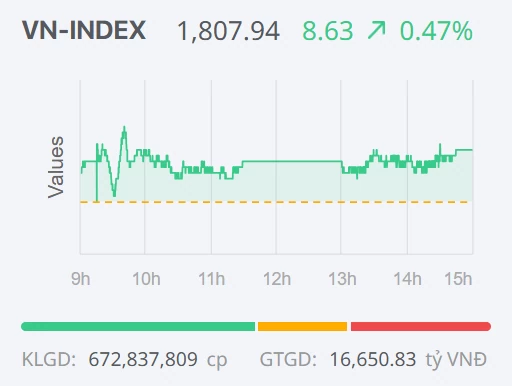Click the 11h time axis label

(x=211, y=279)
